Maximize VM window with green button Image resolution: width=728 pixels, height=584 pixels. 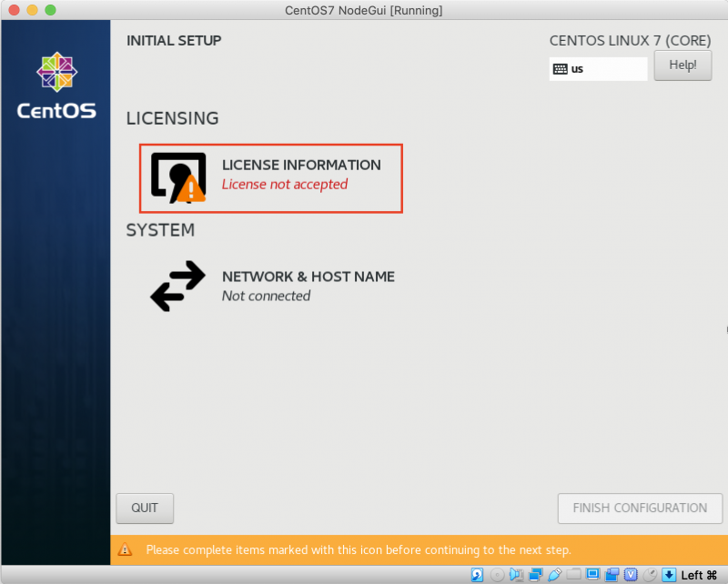(x=50, y=10)
